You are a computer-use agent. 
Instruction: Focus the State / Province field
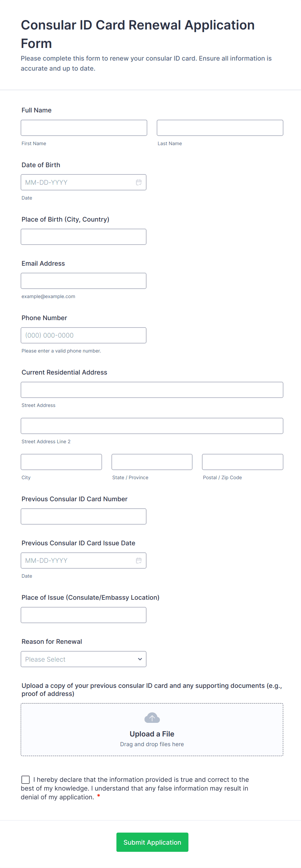[x=152, y=462]
